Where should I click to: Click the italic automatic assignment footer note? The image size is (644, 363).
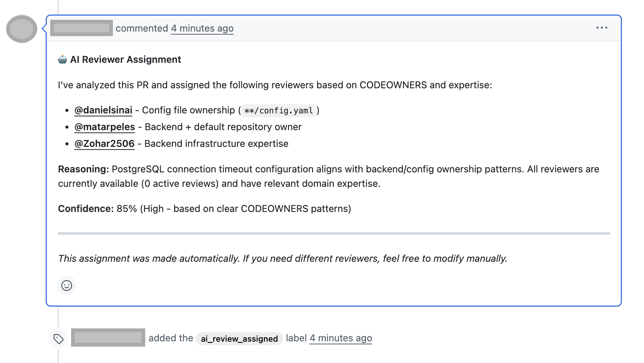[x=282, y=259]
